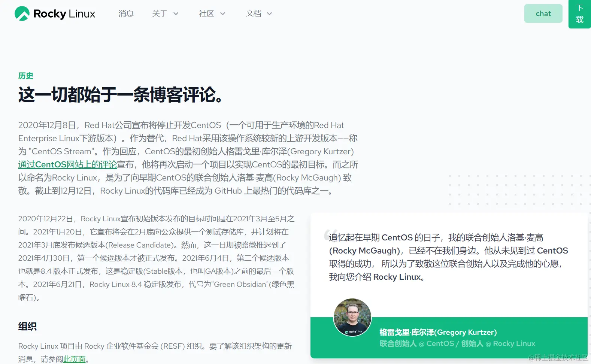Image resolution: width=591 pixels, height=364 pixels.
Task: Expand the chevron next to 关于
Action: [176, 14]
